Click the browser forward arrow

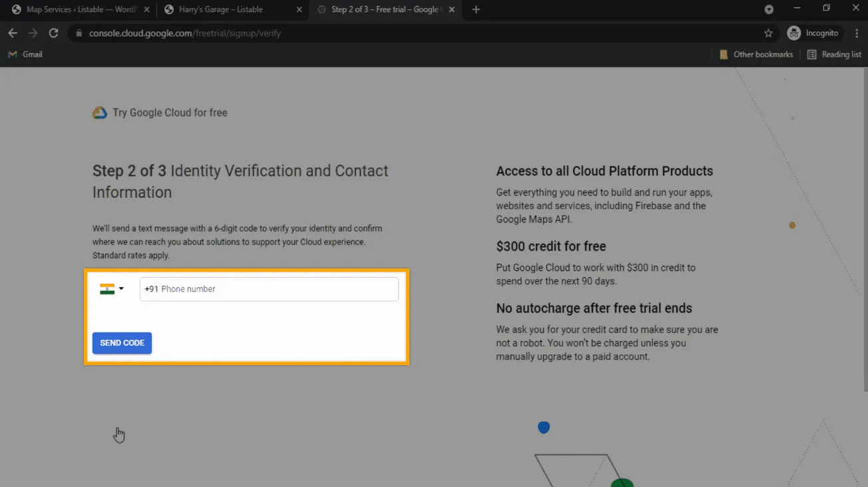(x=33, y=33)
